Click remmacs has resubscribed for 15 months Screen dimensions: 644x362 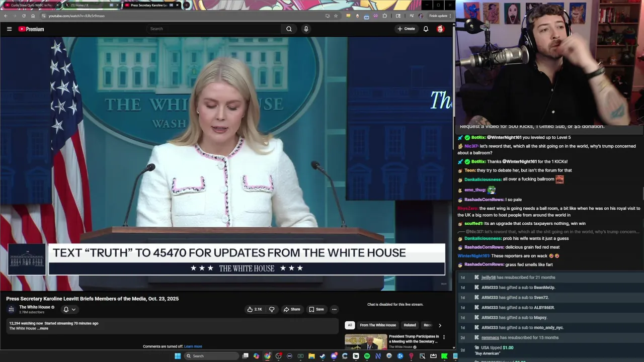pos(520,338)
